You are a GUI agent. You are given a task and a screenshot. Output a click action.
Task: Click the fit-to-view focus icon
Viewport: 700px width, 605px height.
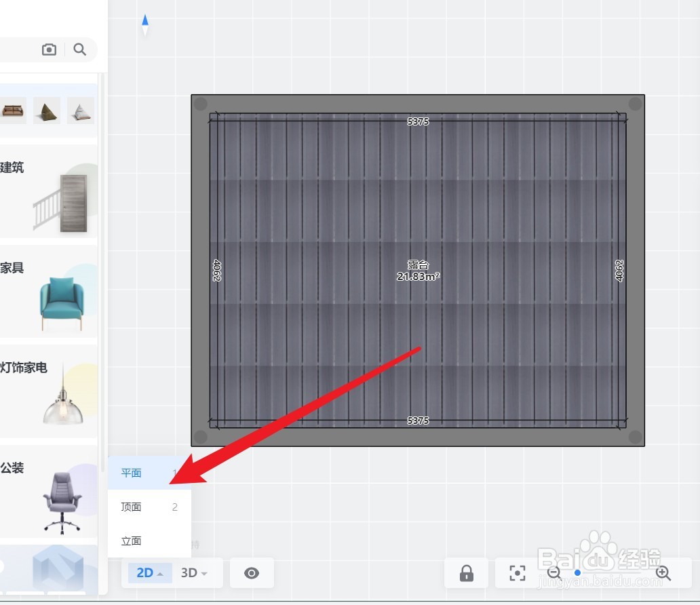pos(517,573)
